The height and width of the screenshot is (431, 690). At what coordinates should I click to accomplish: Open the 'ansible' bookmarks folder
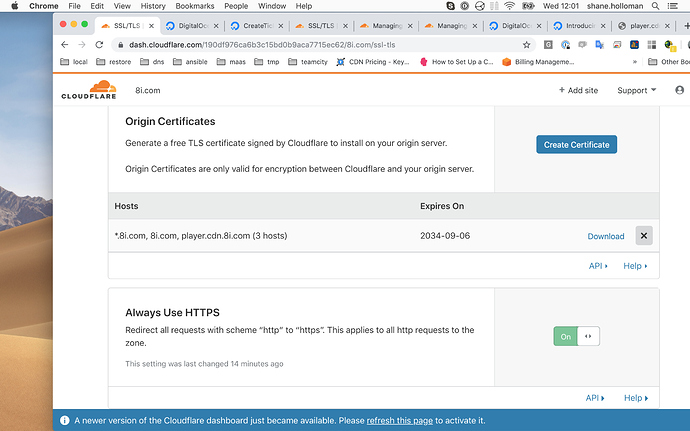pyautogui.click(x=190, y=62)
